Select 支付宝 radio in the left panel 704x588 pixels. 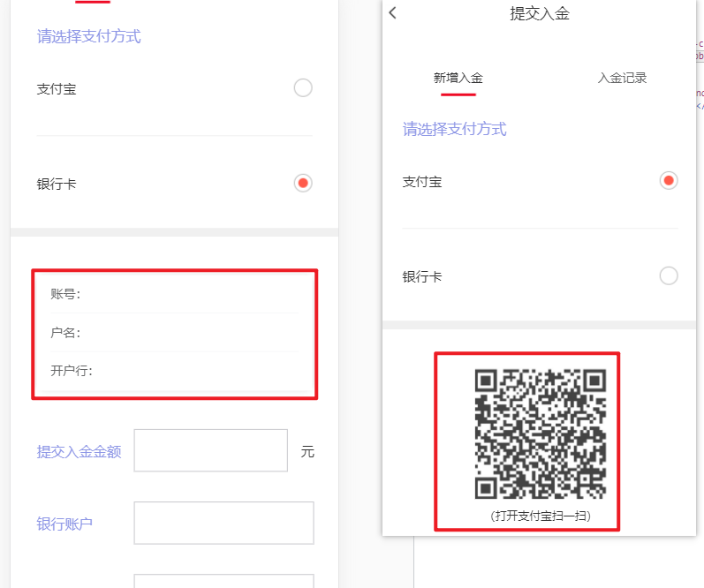click(x=303, y=88)
